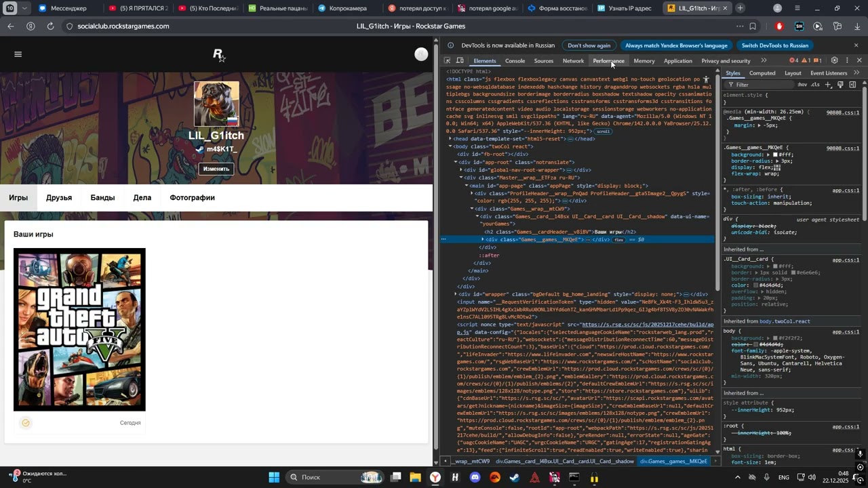Click the #e6e6e6 border color swatch

coord(793,272)
